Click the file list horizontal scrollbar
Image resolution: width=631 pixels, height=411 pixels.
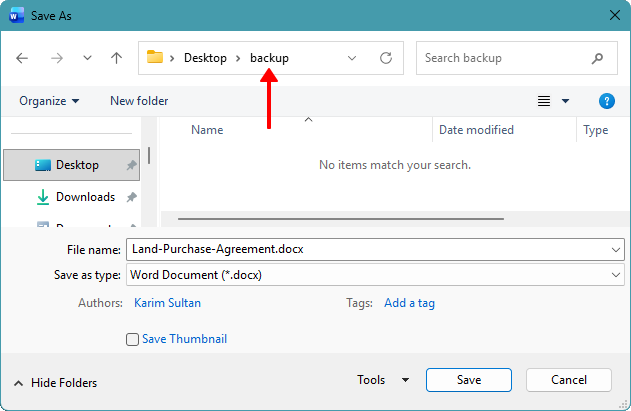[340, 219]
